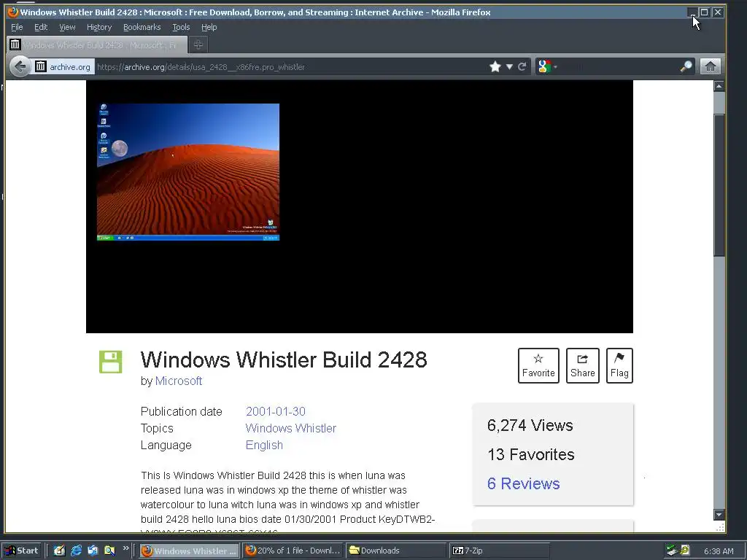The width and height of the screenshot is (747, 560).
Task: Click the URL address field
Action: tap(290, 66)
